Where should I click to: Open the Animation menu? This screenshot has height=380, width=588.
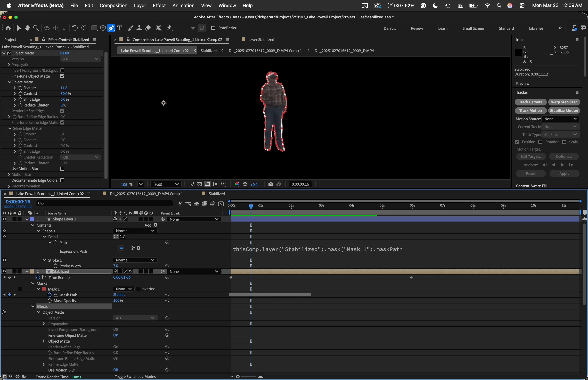183,5
